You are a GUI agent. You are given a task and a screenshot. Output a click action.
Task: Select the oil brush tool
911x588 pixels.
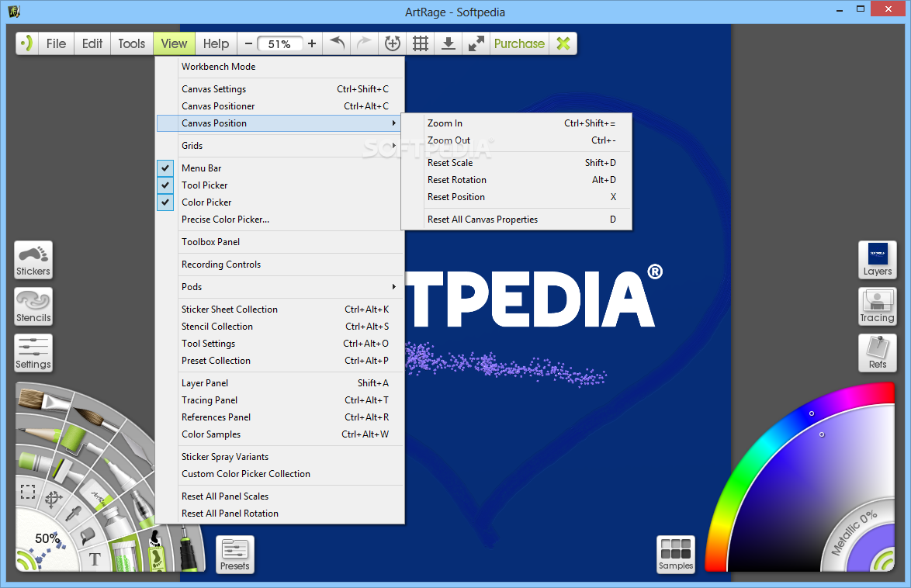pos(43,401)
